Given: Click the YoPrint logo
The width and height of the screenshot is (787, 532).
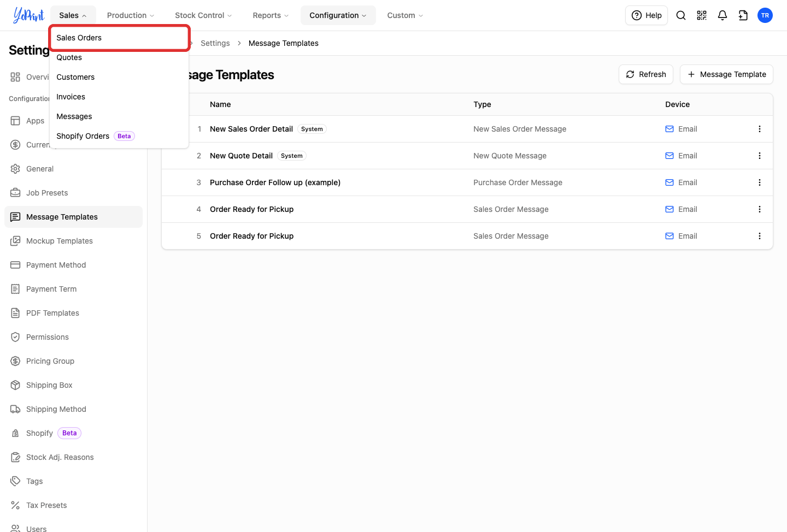Looking at the screenshot, I should (28, 15).
